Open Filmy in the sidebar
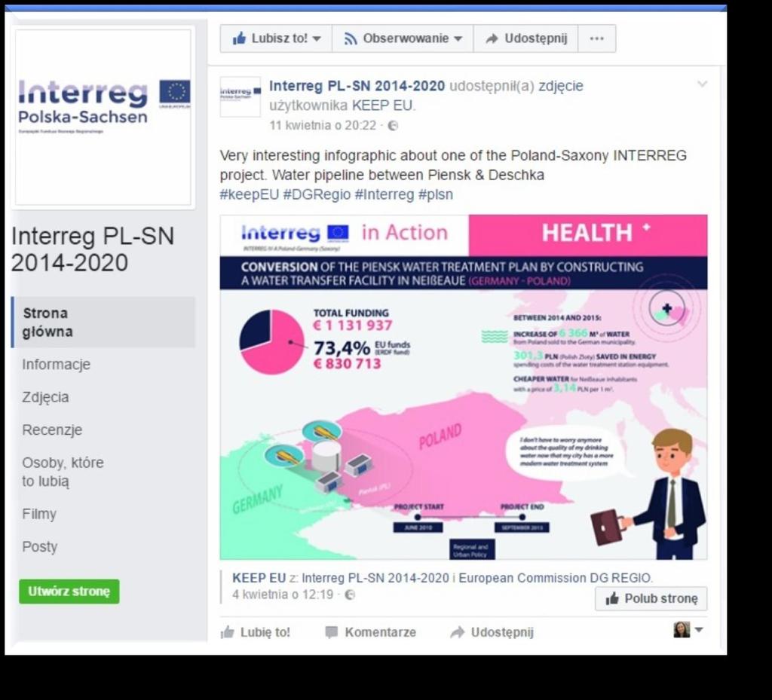The width and height of the screenshot is (772, 700). tap(39, 514)
